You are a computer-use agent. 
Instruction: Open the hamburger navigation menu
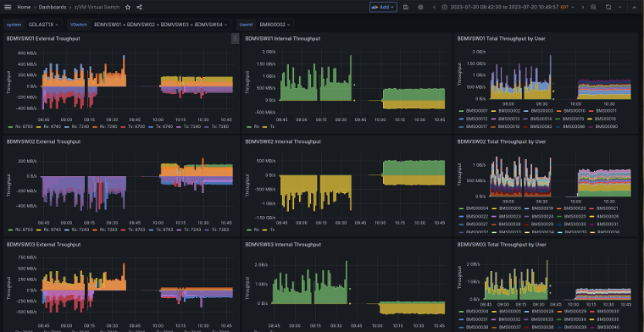point(8,7)
